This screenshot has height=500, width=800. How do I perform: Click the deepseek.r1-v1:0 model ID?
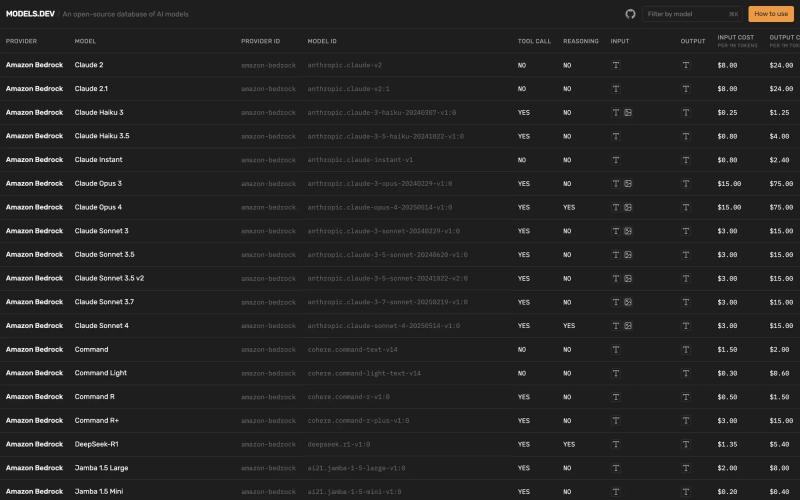click(339, 444)
